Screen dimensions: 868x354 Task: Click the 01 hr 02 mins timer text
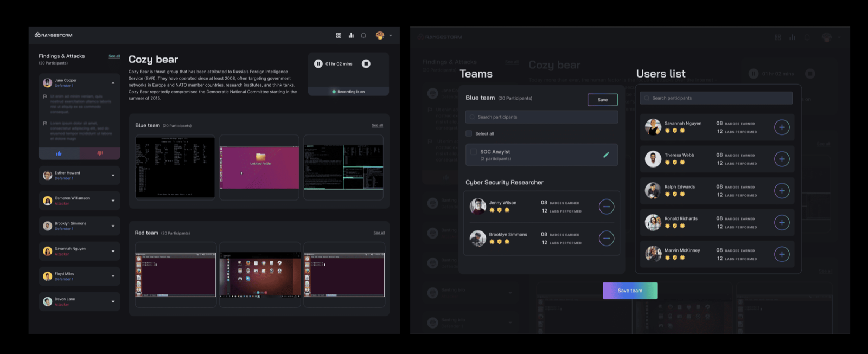(x=339, y=64)
